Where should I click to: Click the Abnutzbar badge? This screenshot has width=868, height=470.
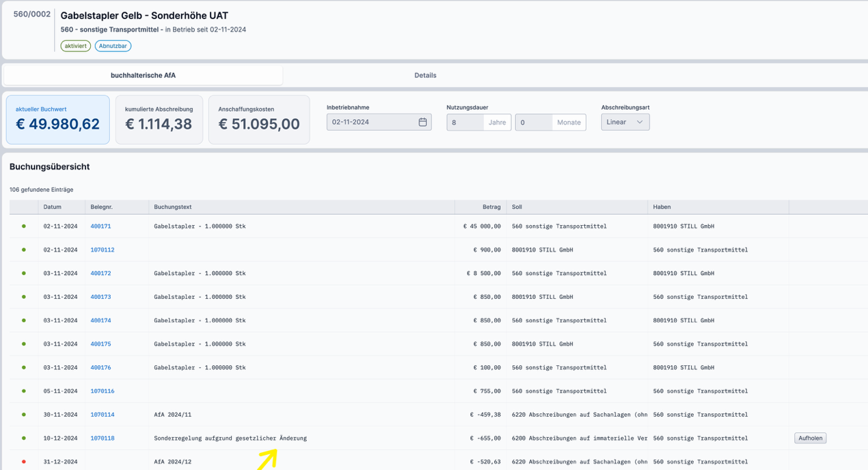coord(113,47)
